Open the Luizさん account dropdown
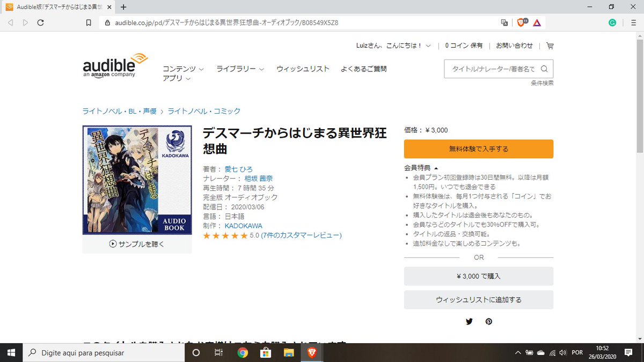This screenshot has width=644, height=362. (x=393, y=46)
